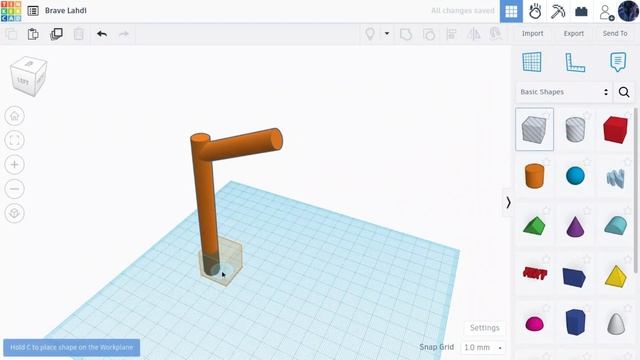The height and width of the screenshot is (360, 640).
Task: Open the user profile avatar
Action: click(629, 11)
